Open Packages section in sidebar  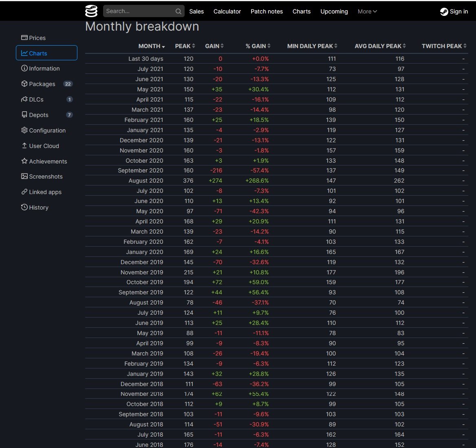[x=42, y=84]
